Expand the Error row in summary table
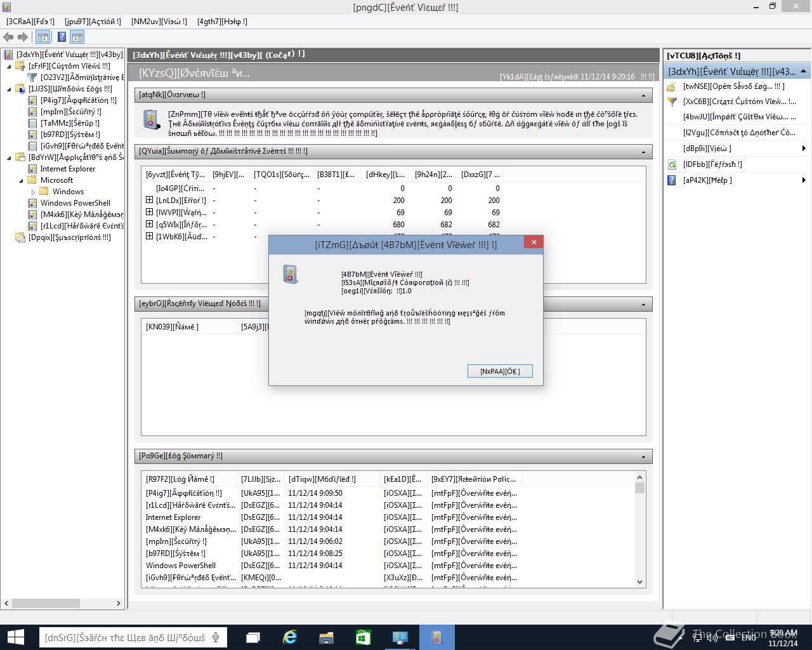The width and height of the screenshot is (812, 650). pos(150,200)
